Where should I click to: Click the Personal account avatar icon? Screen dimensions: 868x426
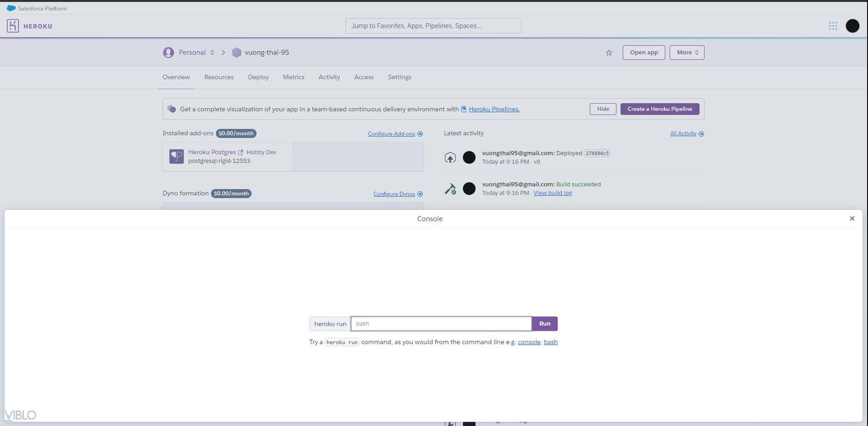coord(168,53)
